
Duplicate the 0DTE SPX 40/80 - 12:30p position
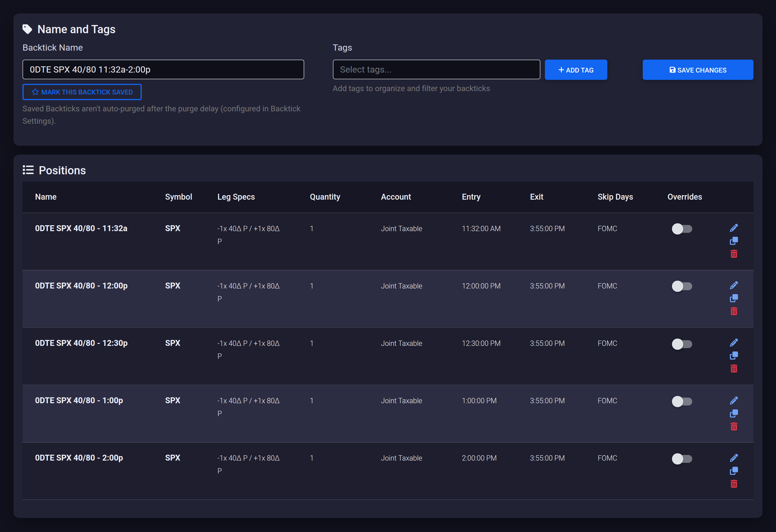[734, 356]
